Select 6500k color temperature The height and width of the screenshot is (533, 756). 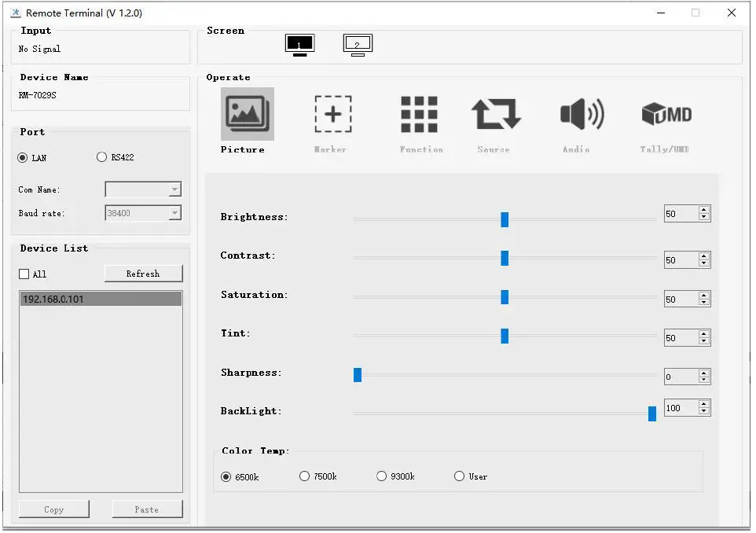pyautogui.click(x=226, y=476)
